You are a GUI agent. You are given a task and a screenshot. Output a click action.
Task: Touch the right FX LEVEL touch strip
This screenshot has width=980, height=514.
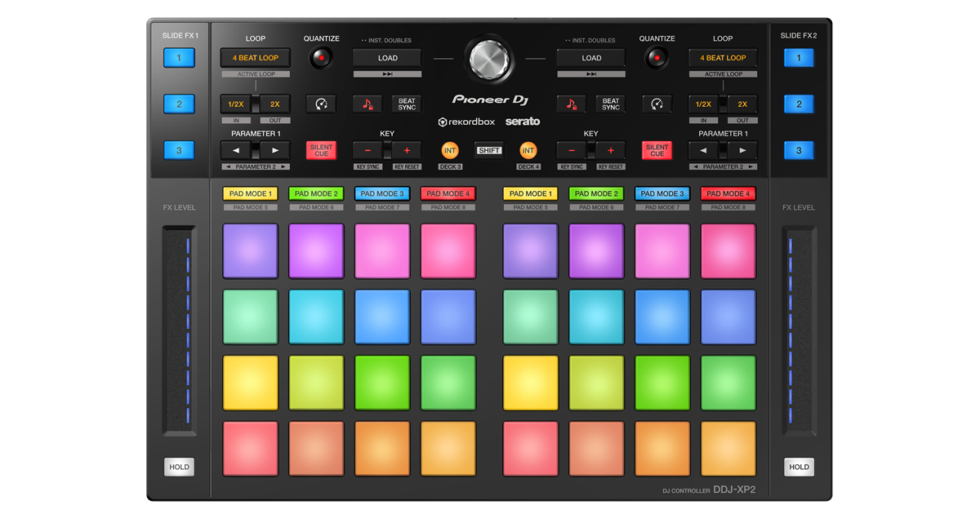799,330
